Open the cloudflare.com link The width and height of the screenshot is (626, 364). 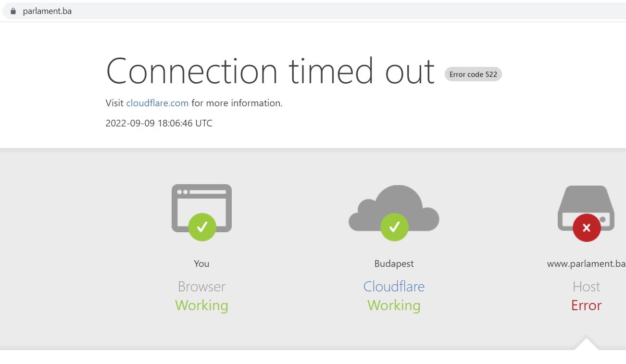157,103
